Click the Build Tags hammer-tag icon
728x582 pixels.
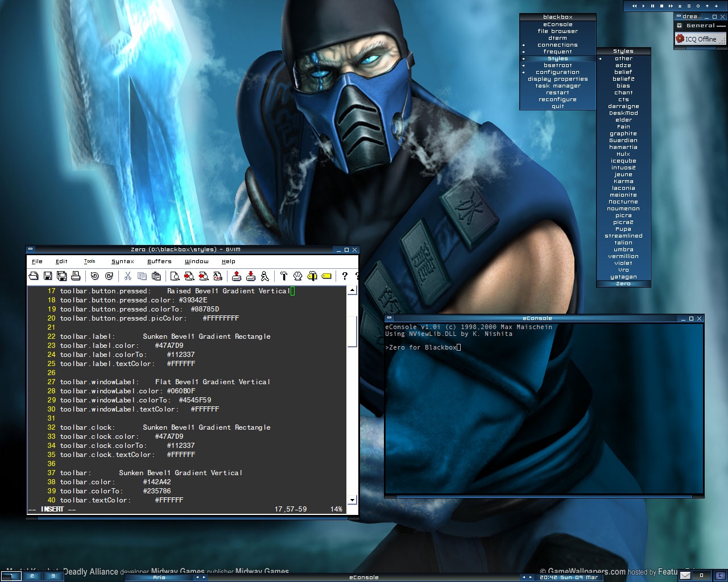[312, 276]
